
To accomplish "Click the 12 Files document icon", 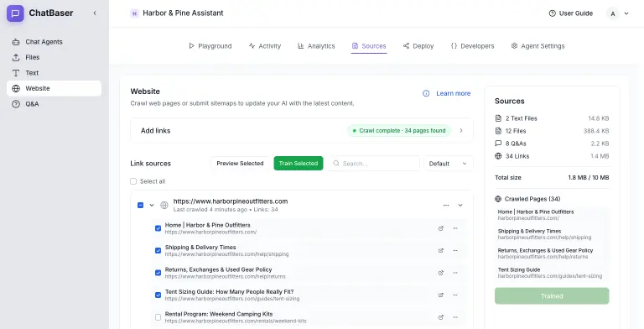I will [x=498, y=131].
